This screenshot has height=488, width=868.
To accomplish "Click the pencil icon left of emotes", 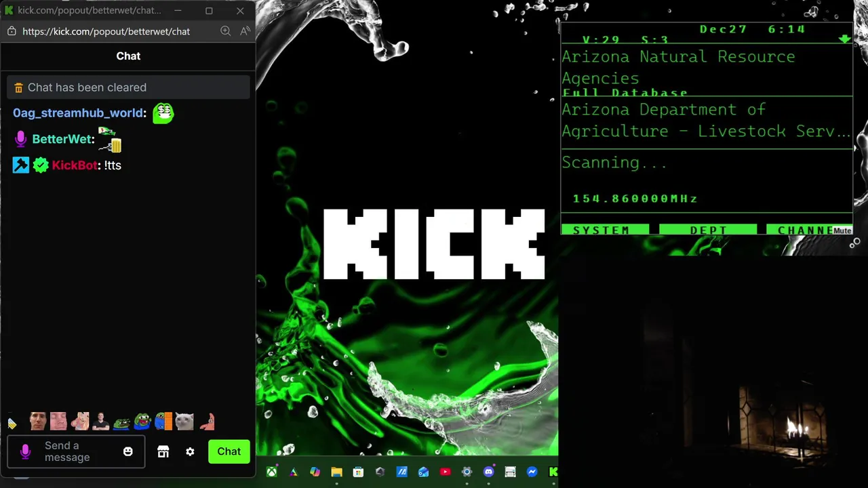I will tap(12, 424).
